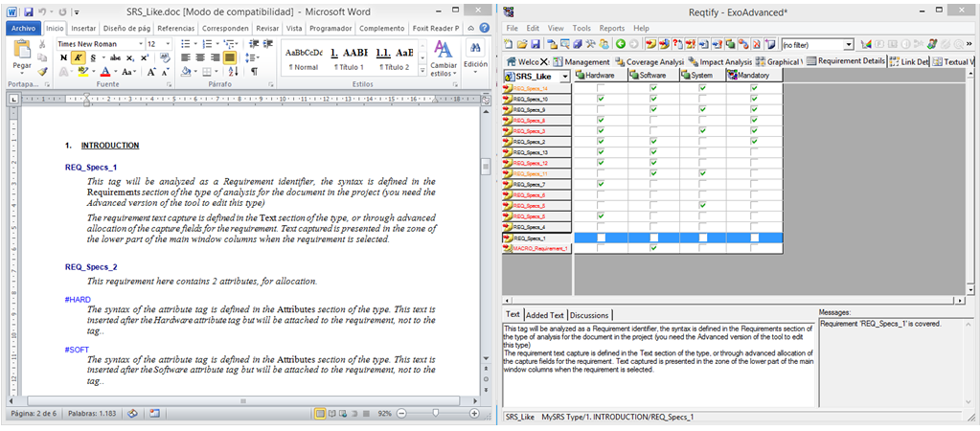The width and height of the screenshot is (980, 431).
Task: Click Word zoom slider handle
Action: coord(436,414)
